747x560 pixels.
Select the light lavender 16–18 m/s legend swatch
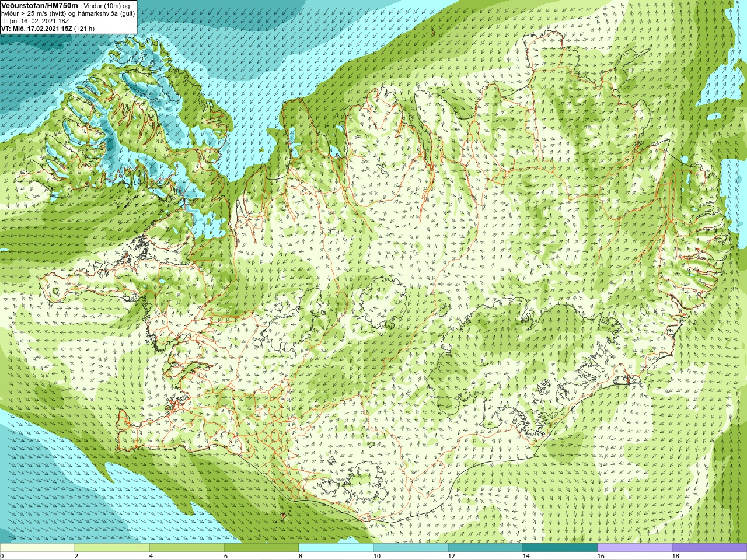point(635,548)
